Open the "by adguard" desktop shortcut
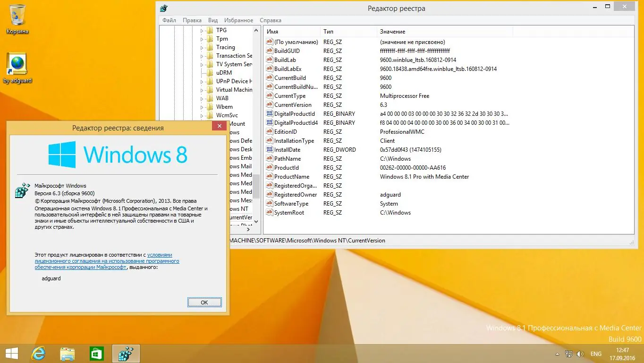 pos(17,64)
